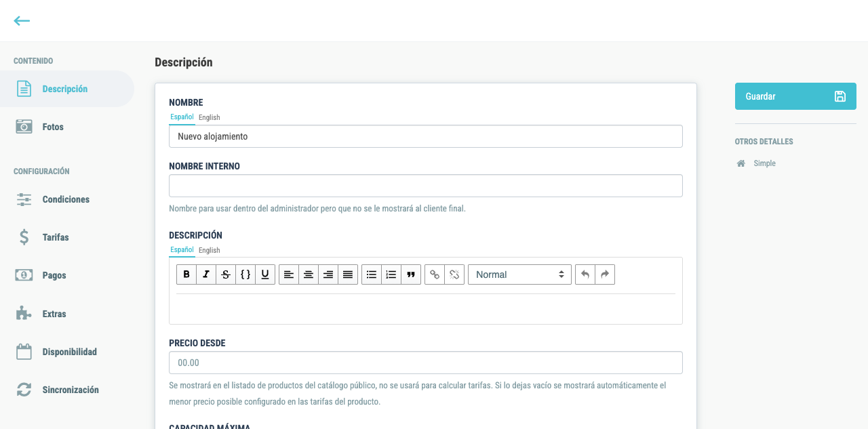868x429 pixels.
Task: Insert code block with braces button
Action: click(x=245, y=274)
